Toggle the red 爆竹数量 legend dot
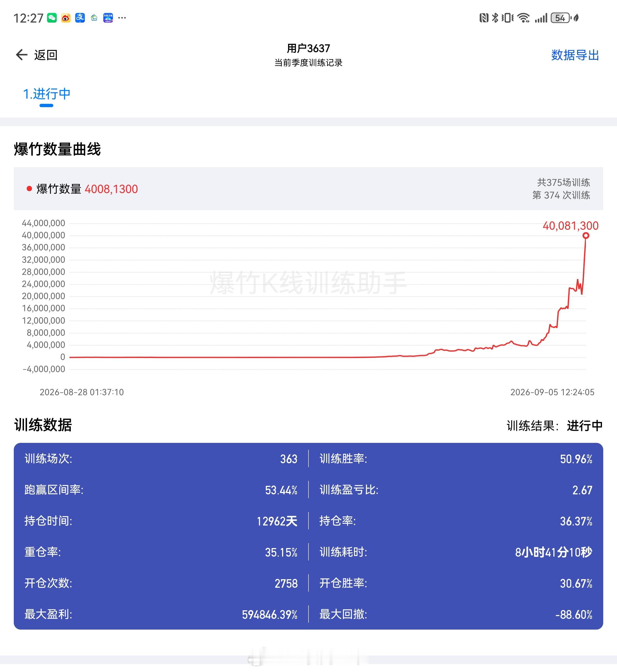The height and width of the screenshot is (672, 617). click(x=29, y=189)
